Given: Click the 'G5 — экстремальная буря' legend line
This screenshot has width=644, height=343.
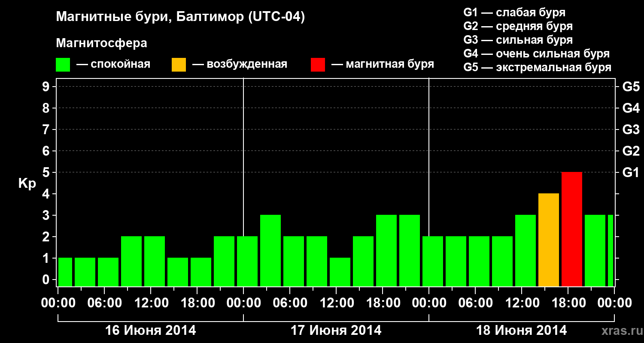Looking at the screenshot, I should [x=537, y=68].
